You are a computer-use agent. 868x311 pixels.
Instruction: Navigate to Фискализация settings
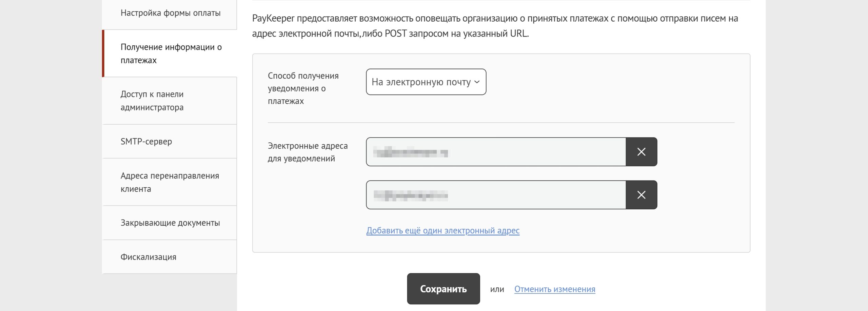click(148, 257)
